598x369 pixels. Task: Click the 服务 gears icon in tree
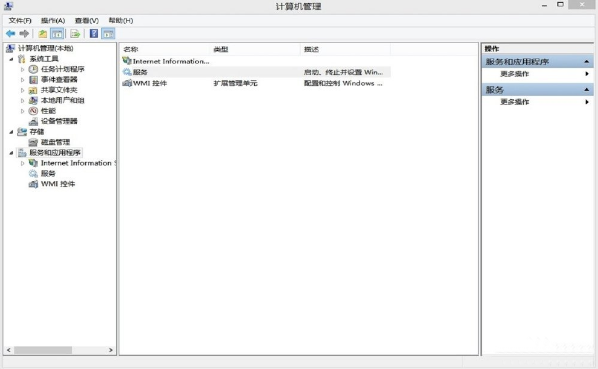point(34,173)
